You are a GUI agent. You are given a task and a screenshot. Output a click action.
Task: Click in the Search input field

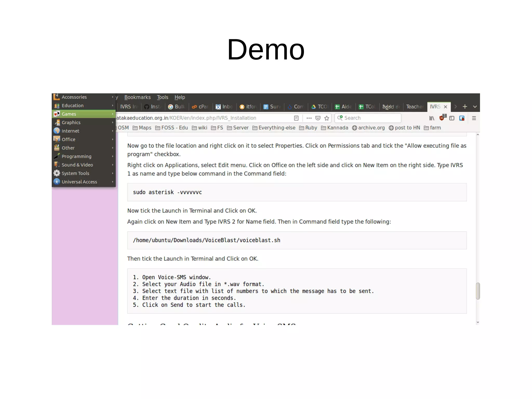(x=370, y=118)
